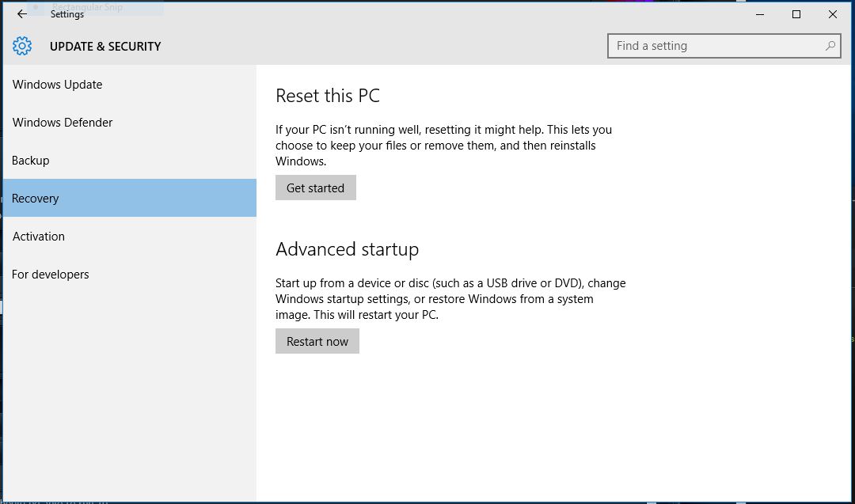
Task: Minimize the Settings window
Action: (760, 14)
